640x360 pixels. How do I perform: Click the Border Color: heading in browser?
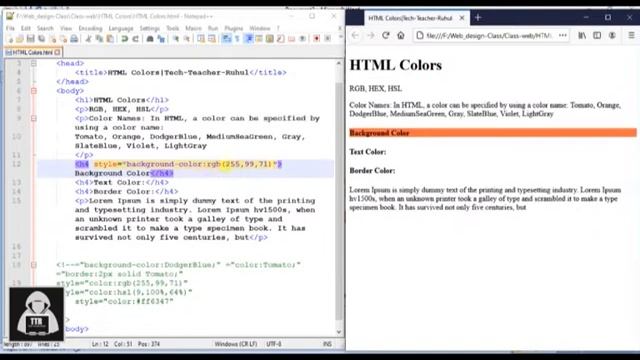click(x=372, y=171)
